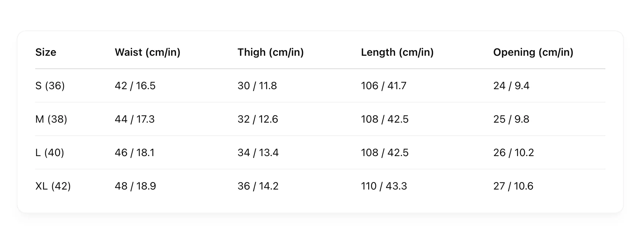644x236 pixels.
Task: Click the Opening (cm/in) column header
Action: pos(533,52)
